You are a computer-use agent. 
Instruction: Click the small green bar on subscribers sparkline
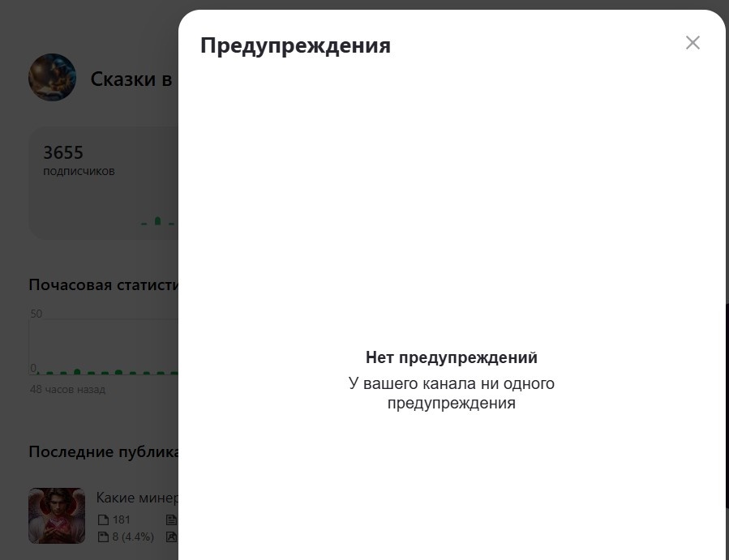159,220
